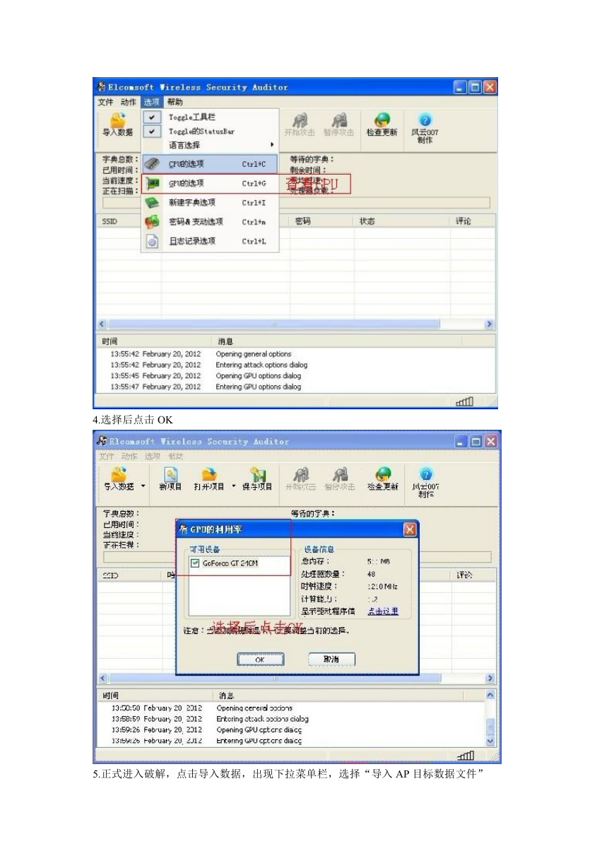Screen dimensions: 614x868
Task: Click signal-strength status icon in the 选项 menu window
Action: pos(464,402)
